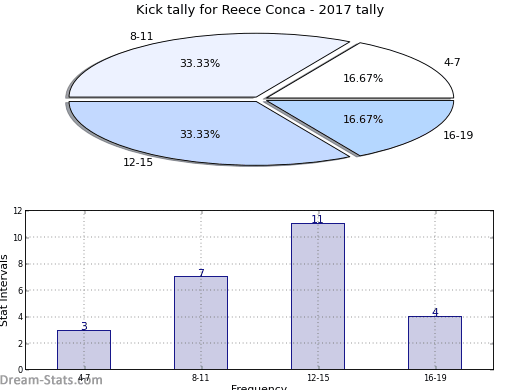Click the 8-11 pie slice
520x390 pixels.
point(200,67)
